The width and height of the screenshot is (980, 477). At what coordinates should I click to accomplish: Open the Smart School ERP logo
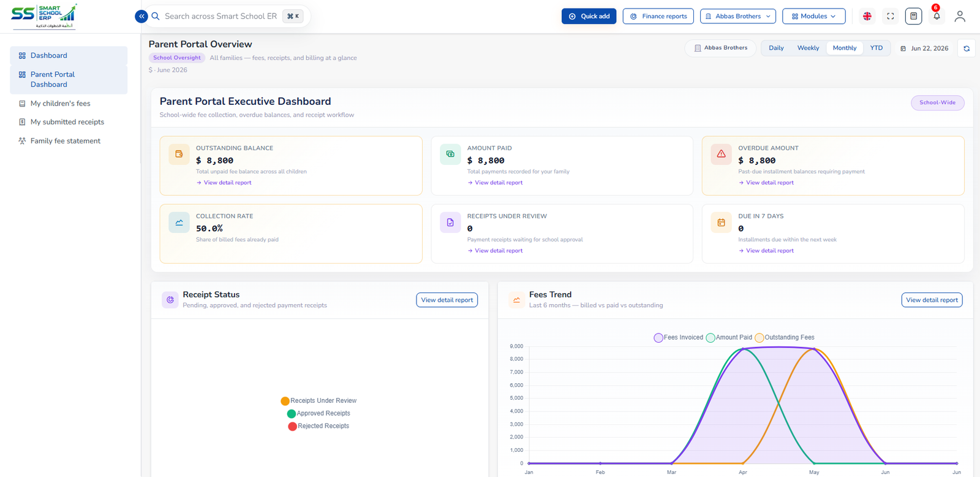44,17
